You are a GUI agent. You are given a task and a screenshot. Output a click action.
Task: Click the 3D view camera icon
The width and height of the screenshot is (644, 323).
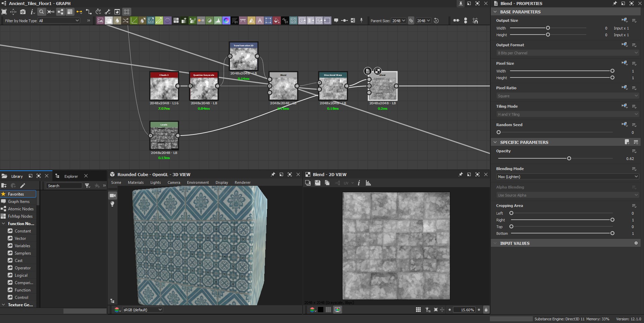click(113, 196)
